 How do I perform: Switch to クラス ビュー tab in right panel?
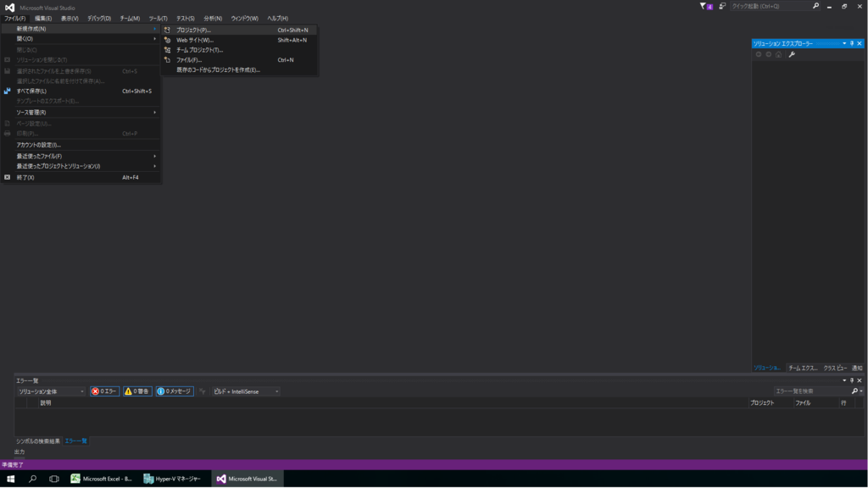coord(835,368)
